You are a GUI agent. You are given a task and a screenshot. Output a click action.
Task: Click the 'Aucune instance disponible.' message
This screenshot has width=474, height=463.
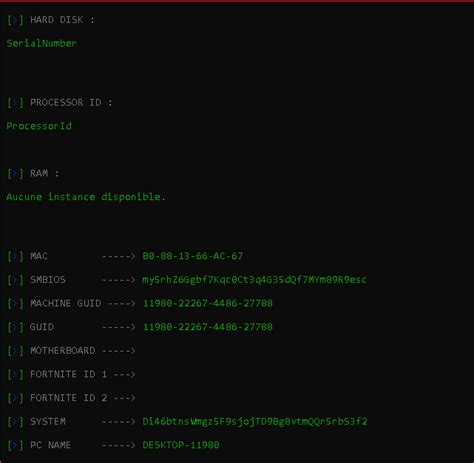tap(86, 197)
